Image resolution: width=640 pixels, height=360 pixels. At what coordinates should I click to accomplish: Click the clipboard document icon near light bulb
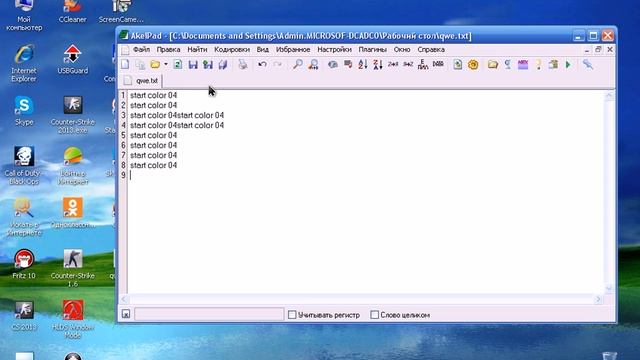(x=553, y=64)
